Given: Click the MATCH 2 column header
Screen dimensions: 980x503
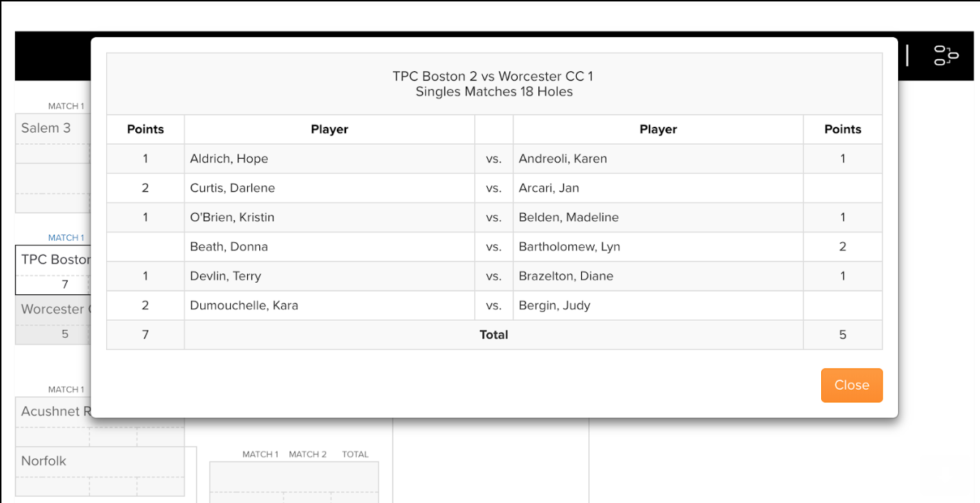Looking at the screenshot, I should click(x=308, y=454).
